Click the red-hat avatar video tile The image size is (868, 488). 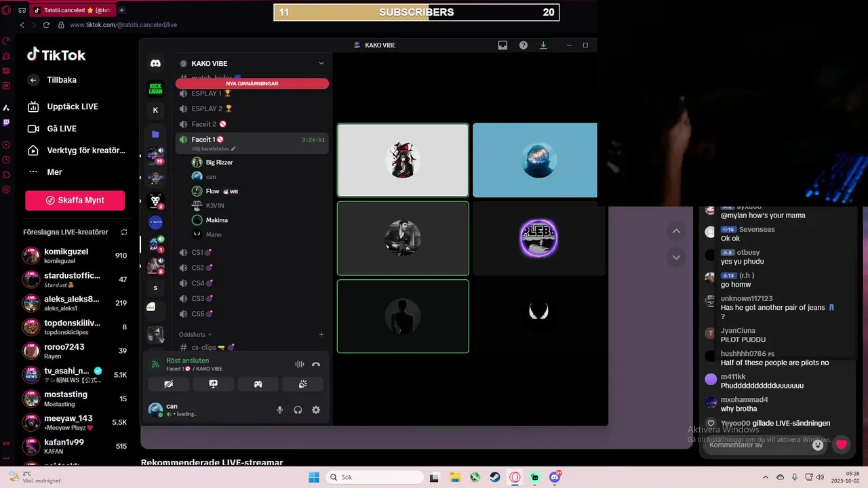click(403, 160)
